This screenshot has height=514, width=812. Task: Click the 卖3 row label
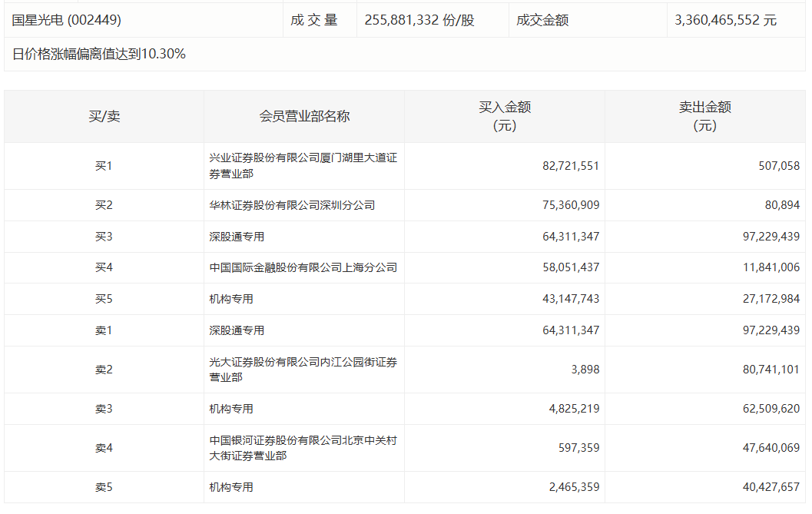pyautogui.click(x=104, y=410)
